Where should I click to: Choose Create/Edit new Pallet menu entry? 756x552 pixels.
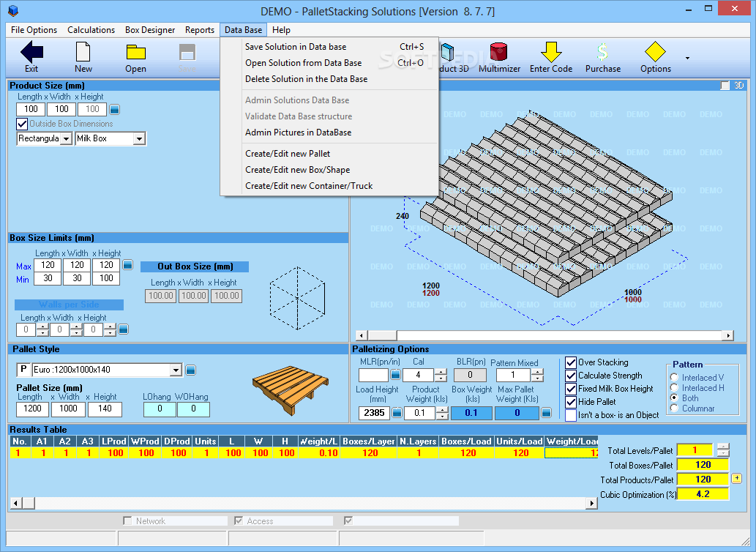coord(329,154)
